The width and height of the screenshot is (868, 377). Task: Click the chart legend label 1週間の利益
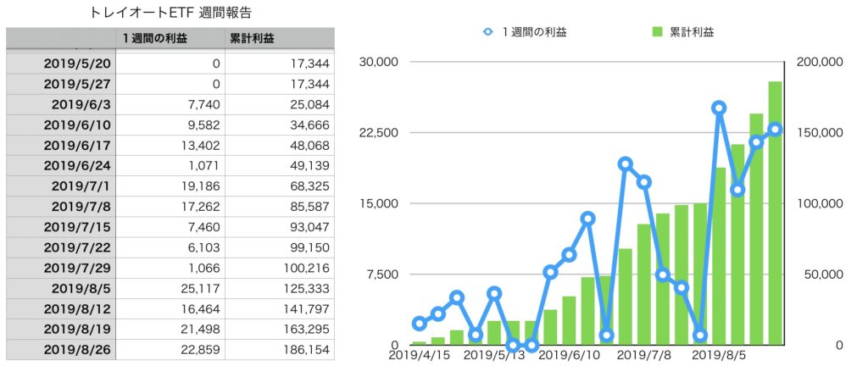(534, 32)
